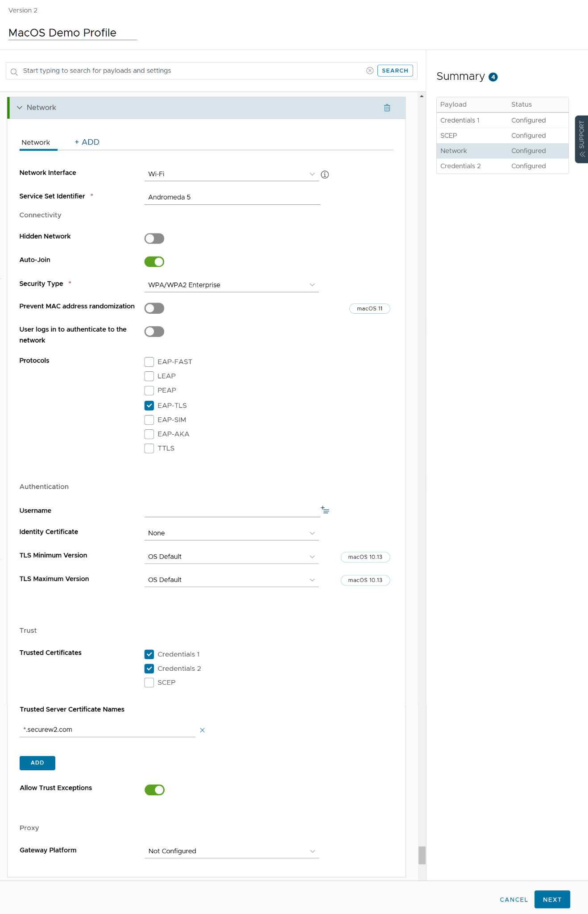Turn off Allow Trust Exceptions

[x=154, y=790]
